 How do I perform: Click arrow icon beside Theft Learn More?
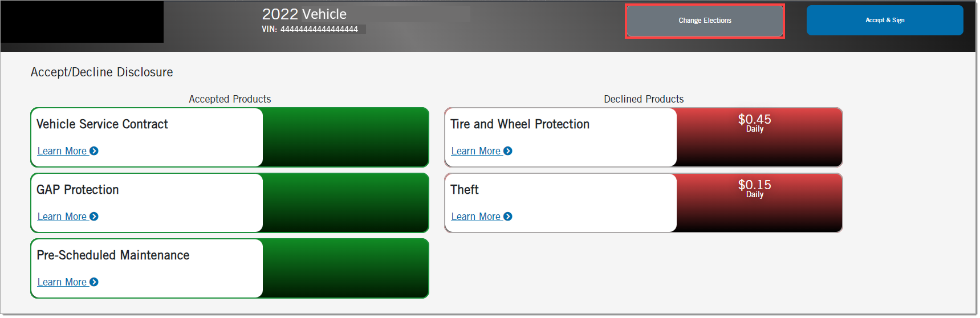508,217
